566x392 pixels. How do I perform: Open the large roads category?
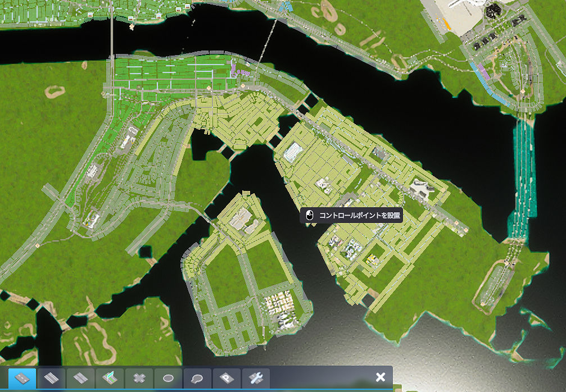coord(81,377)
